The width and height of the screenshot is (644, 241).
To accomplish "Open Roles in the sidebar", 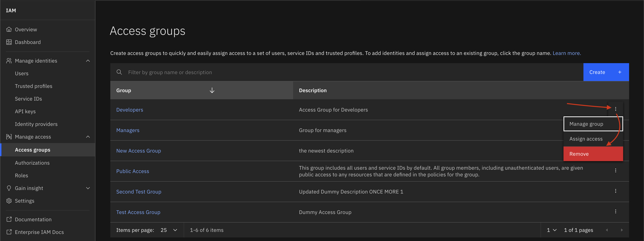I will pyautogui.click(x=21, y=176).
